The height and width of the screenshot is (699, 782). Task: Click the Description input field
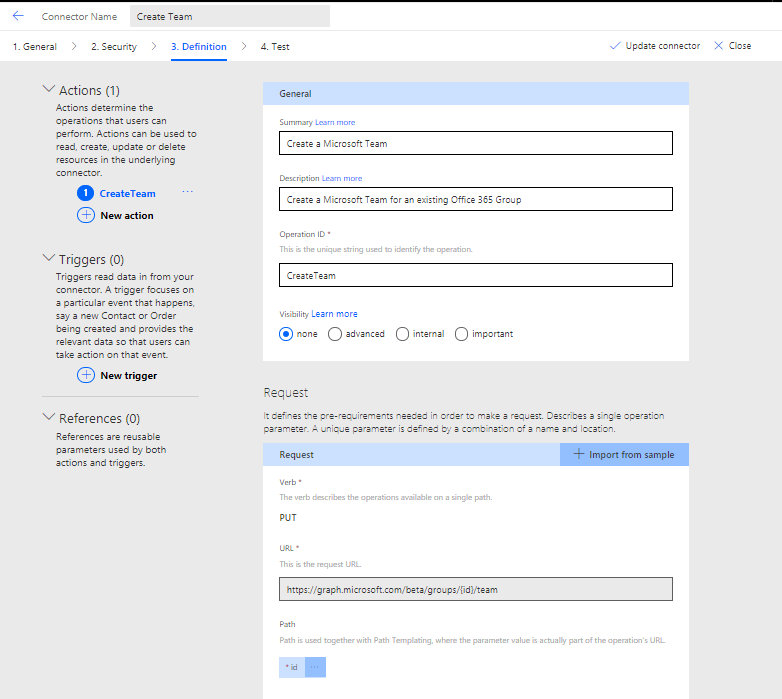(476, 199)
